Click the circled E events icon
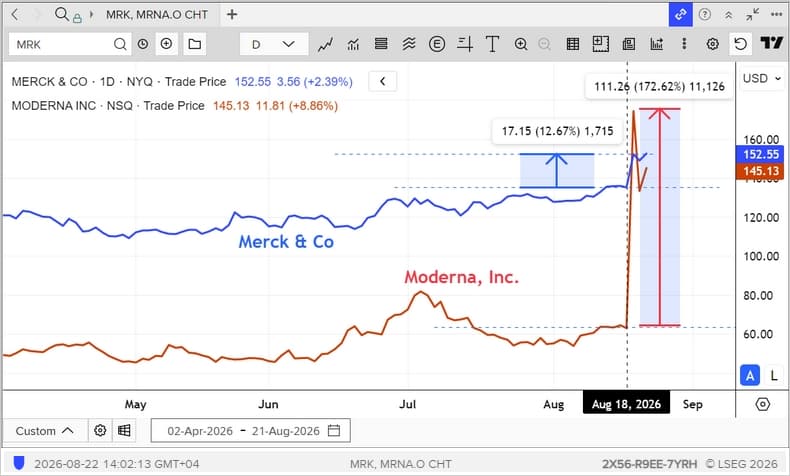This screenshot has height=476, width=790. click(437, 44)
